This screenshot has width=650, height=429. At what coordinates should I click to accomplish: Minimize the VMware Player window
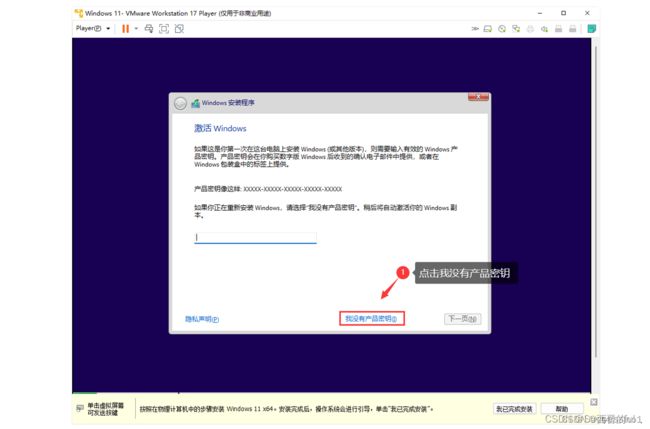coord(540,13)
